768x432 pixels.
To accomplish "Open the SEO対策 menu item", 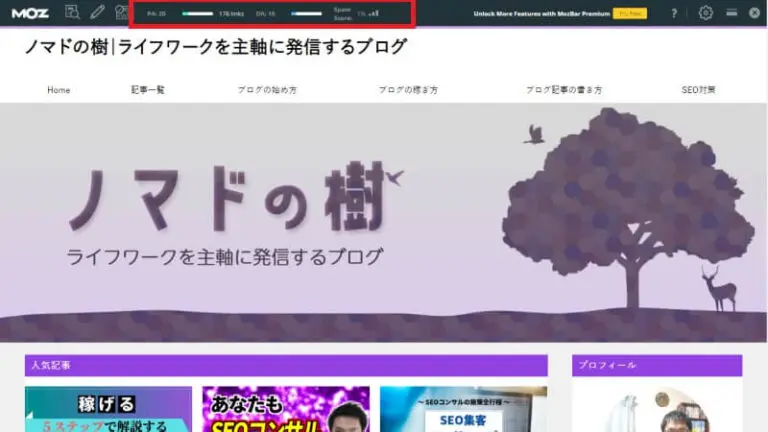I will (698, 90).
